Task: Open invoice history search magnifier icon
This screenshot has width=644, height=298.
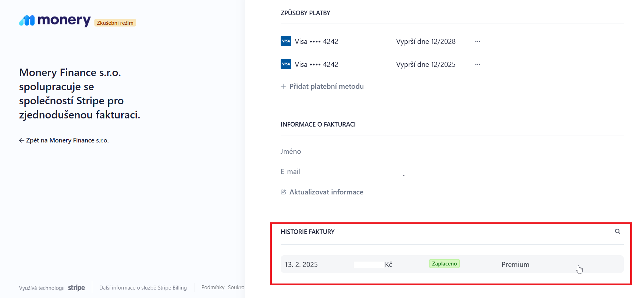Action: 617,232
